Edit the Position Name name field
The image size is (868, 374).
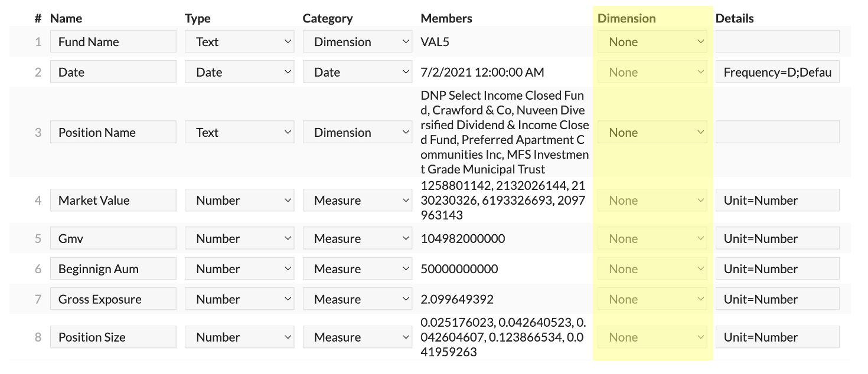click(113, 132)
